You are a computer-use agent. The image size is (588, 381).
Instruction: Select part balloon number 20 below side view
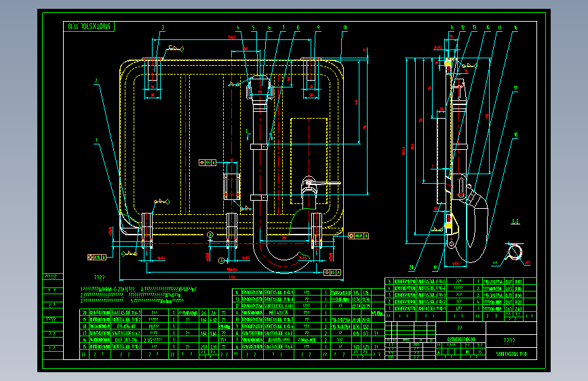point(412,268)
